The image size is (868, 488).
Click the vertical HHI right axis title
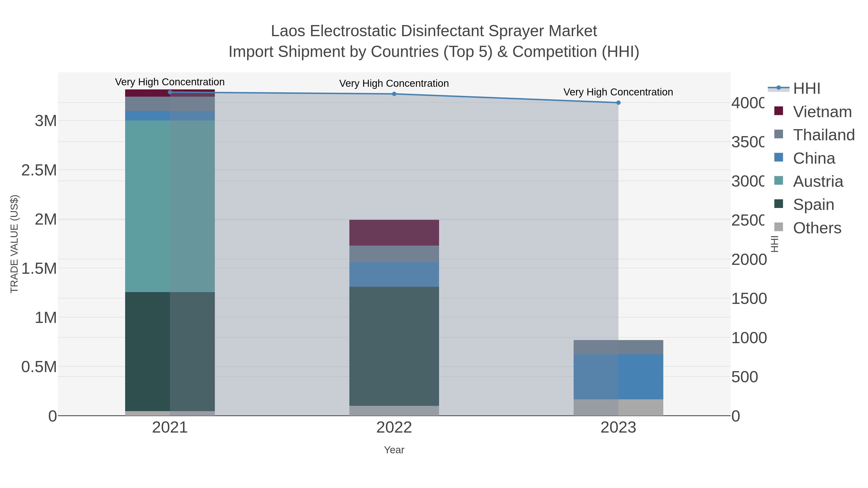[x=775, y=244]
